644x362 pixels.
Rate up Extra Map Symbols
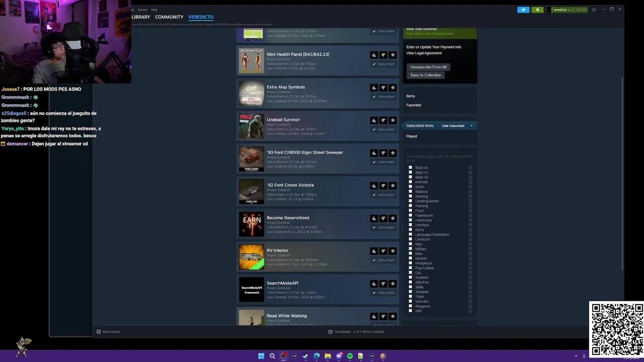tap(374, 87)
